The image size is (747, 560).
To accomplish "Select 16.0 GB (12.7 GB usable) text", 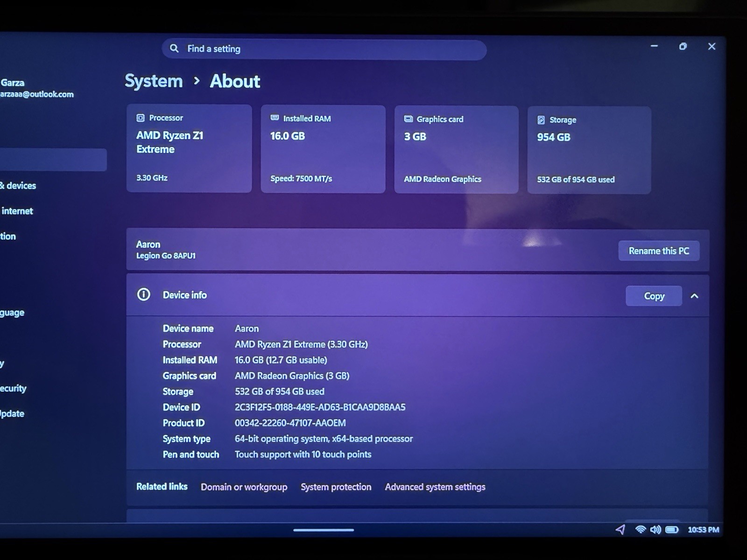I will (281, 360).
